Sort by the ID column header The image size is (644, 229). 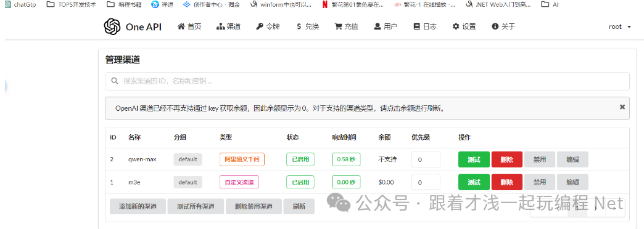coord(112,137)
